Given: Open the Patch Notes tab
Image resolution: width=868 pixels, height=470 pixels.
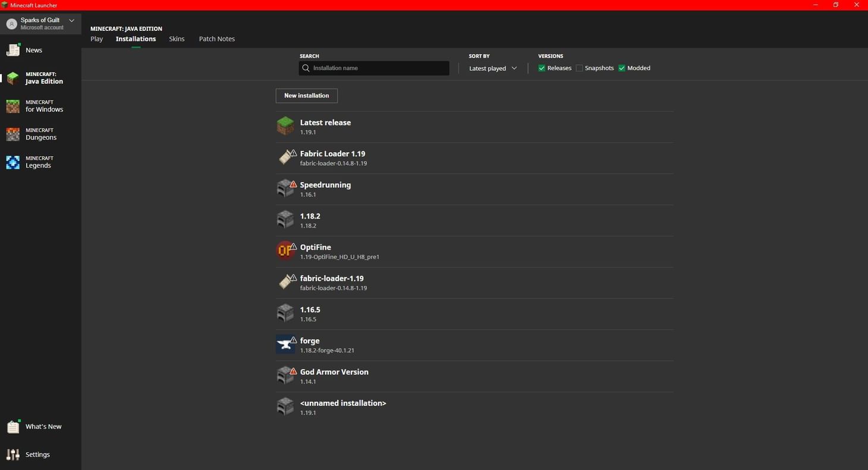Looking at the screenshot, I should pos(216,39).
